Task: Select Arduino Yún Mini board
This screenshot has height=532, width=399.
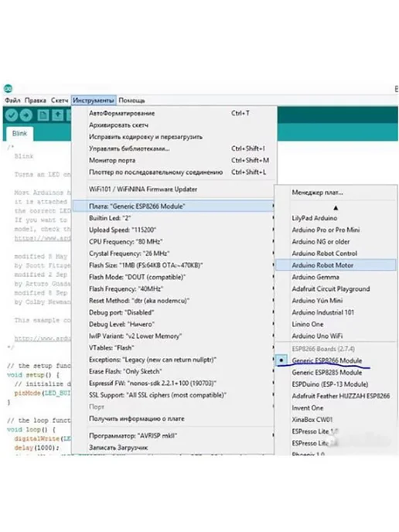Action: click(336, 301)
